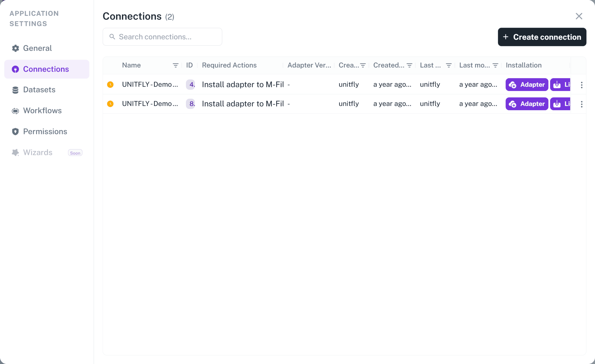The image size is (595, 364).
Task: Close the Application Settings dialog
Action: 579,16
